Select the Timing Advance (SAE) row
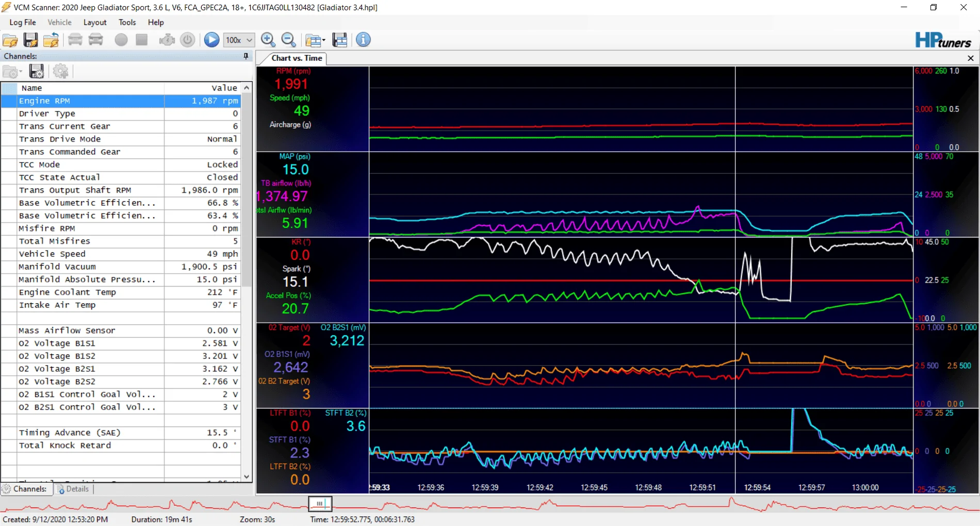The width and height of the screenshot is (980, 526). coord(121,433)
